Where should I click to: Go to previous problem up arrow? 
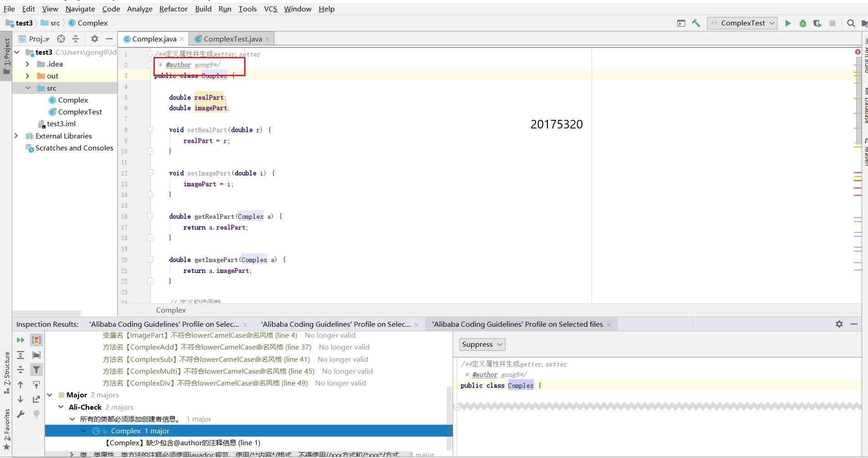point(20,385)
